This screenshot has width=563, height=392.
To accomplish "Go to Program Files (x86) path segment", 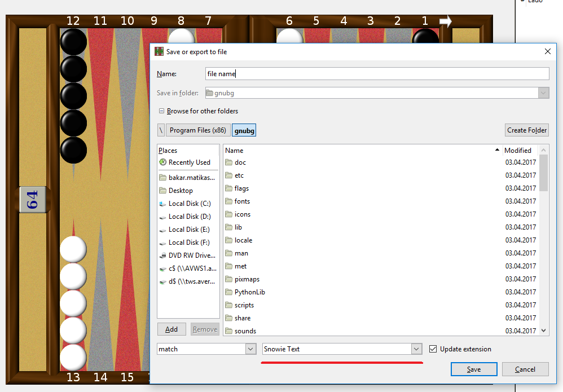I will 197,130.
